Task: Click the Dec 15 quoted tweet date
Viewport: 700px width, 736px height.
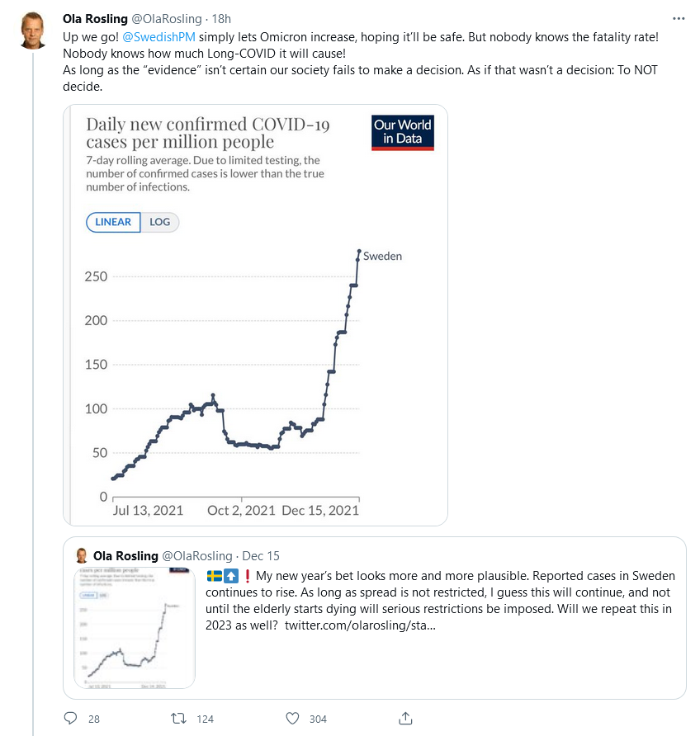Action: point(260,555)
